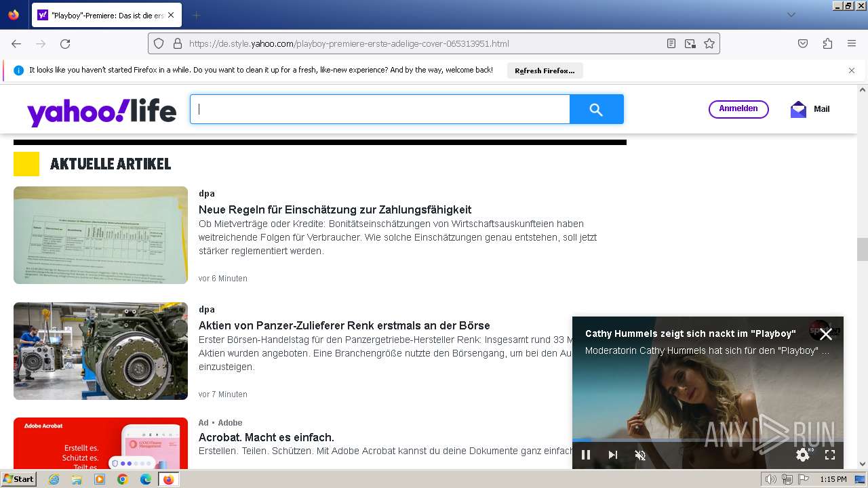This screenshot has width=868, height=488.
Task: Seek on the video progress bar
Action: point(708,440)
